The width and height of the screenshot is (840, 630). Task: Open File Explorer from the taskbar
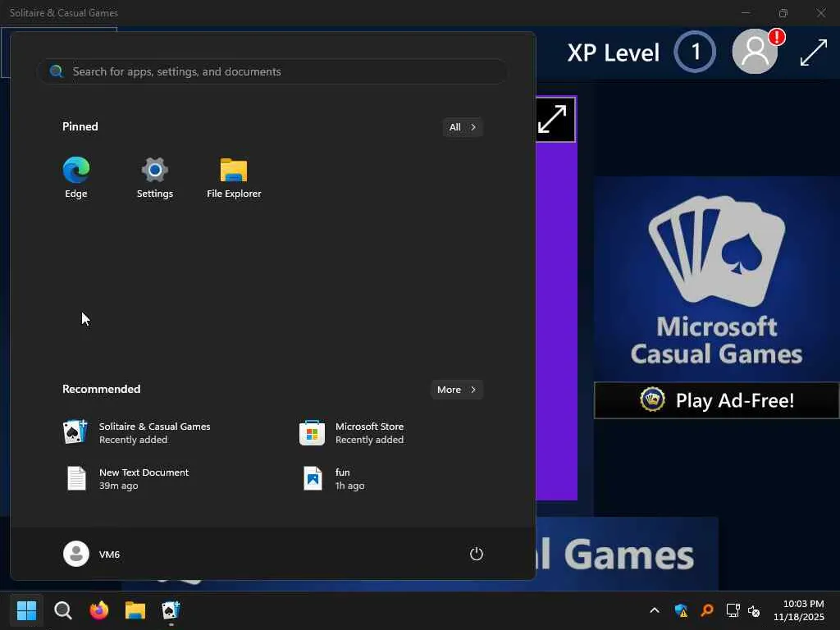pos(135,610)
